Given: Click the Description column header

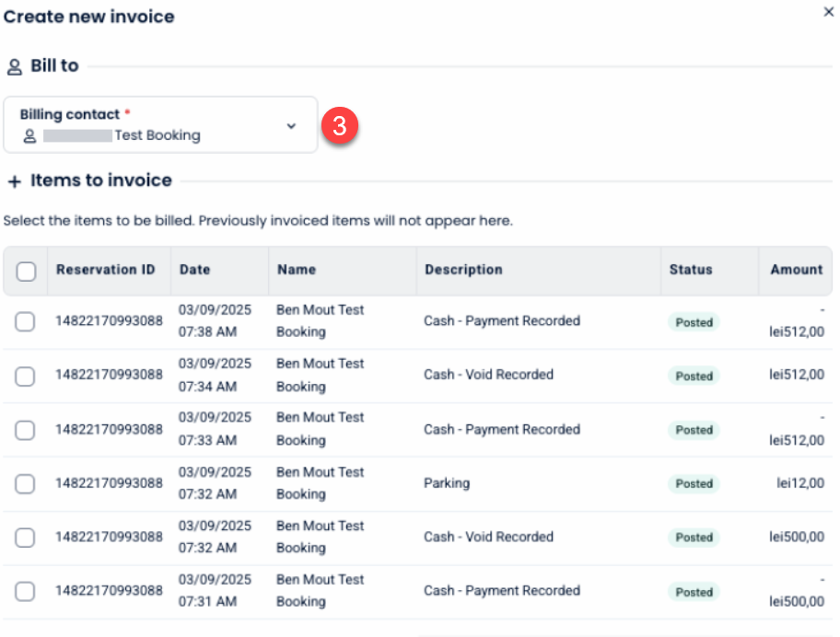Looking at the screenshot, I should (463, 270).
